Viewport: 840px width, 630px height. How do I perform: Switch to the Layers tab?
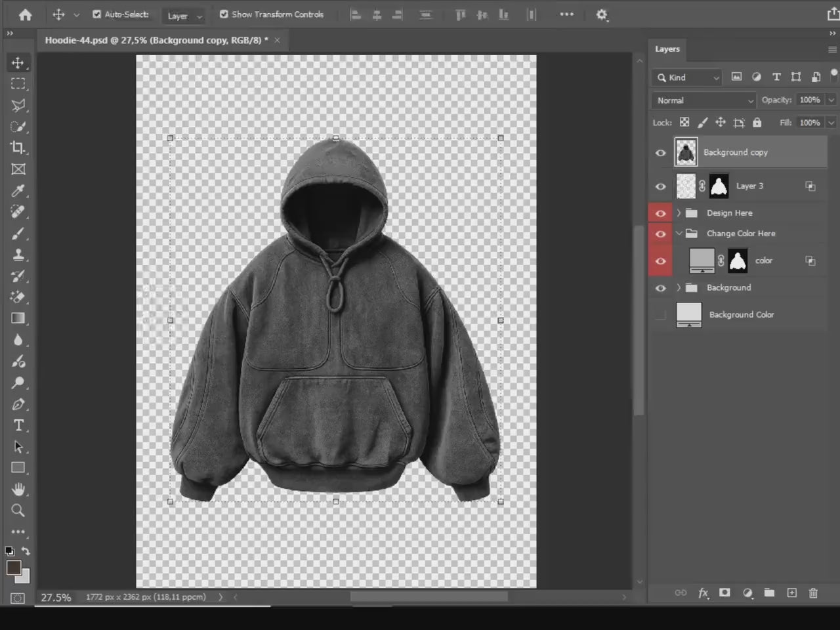(667, 49)
